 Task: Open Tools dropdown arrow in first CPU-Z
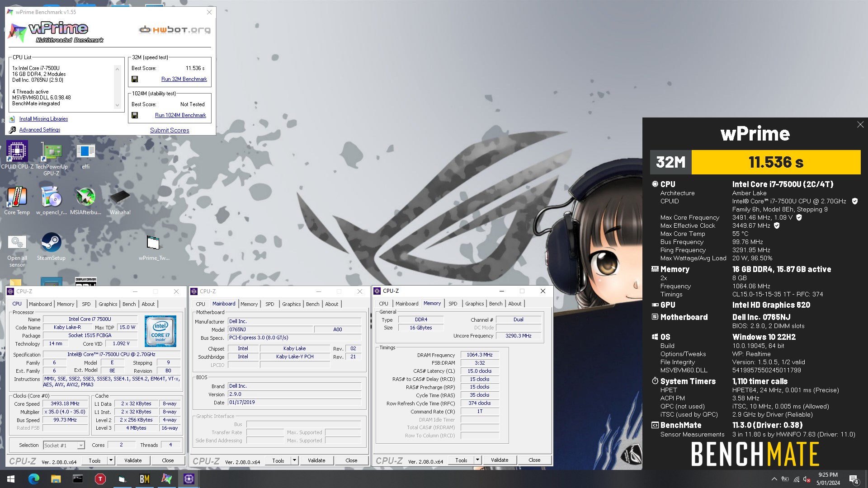coord(111,460)
